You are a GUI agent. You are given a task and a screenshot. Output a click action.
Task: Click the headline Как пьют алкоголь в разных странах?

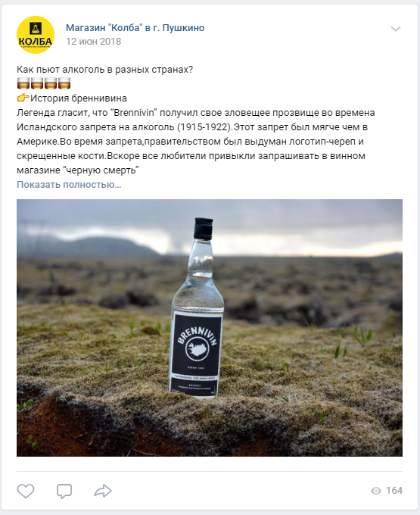coord(105,70)
